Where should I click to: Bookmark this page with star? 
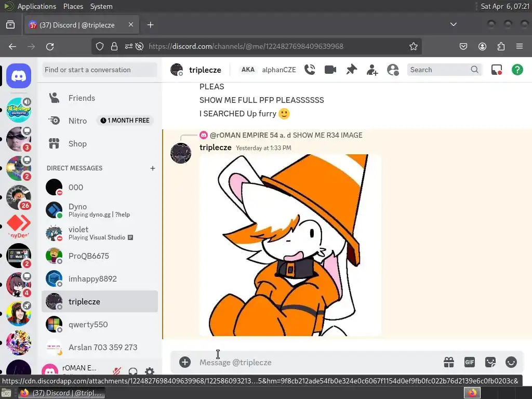point(413,46)
